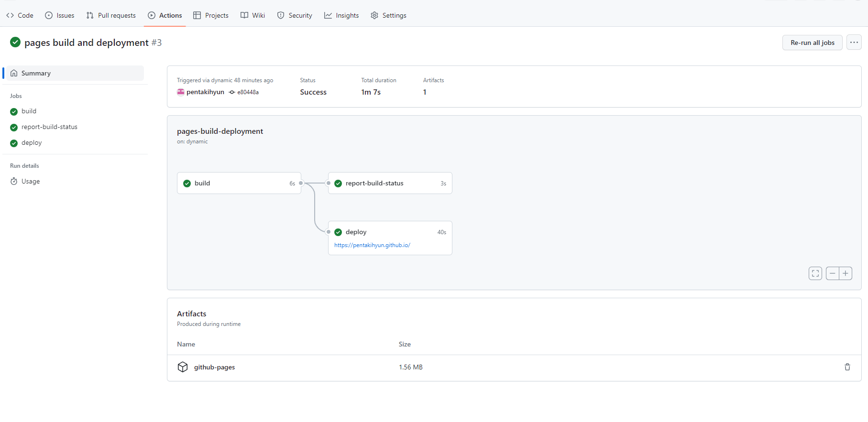Click the Security shield icon in nav

pos(281,15)
